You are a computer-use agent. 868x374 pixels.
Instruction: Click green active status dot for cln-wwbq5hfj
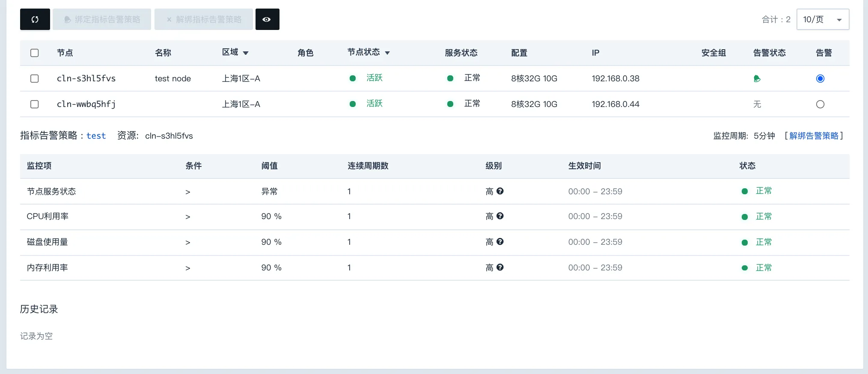pos(353,104)
